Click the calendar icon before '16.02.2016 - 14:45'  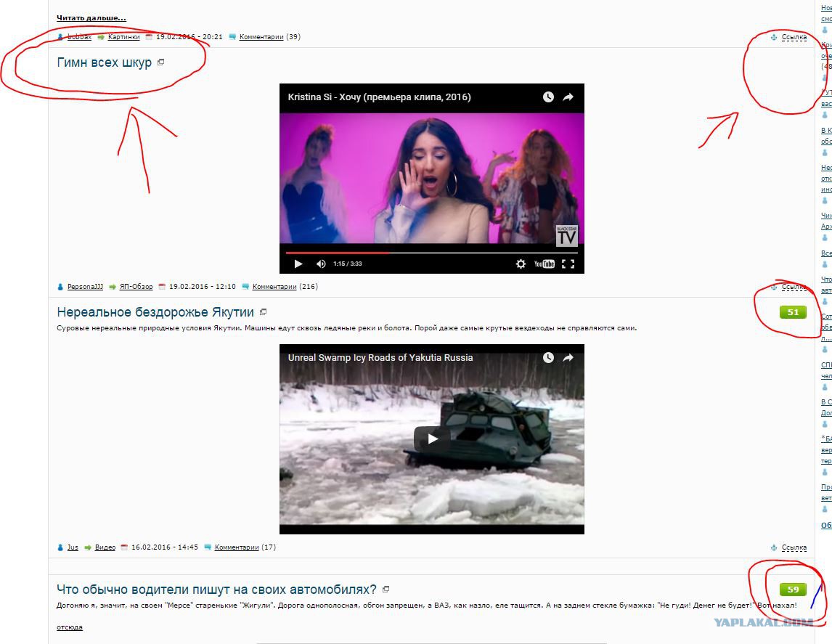click(125, 547)
